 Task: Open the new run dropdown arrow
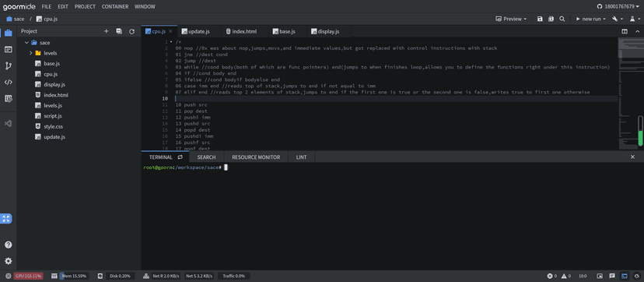tap(604, 19)
